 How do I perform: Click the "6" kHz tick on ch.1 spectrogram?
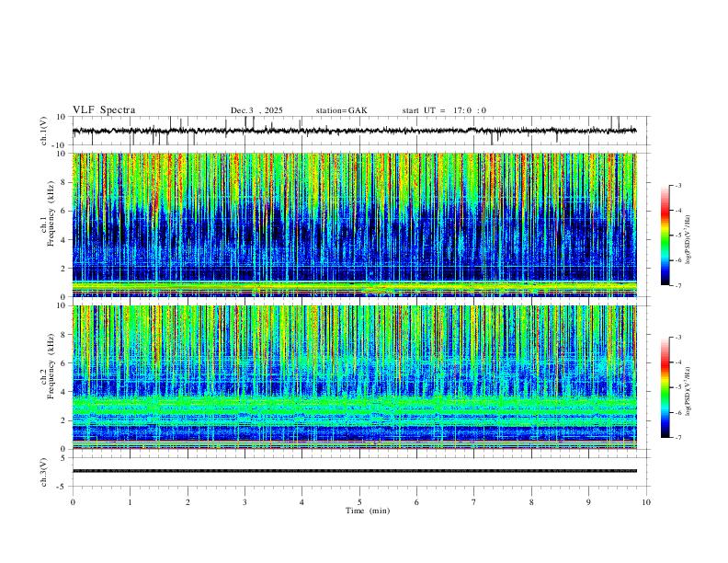[64, 212]
